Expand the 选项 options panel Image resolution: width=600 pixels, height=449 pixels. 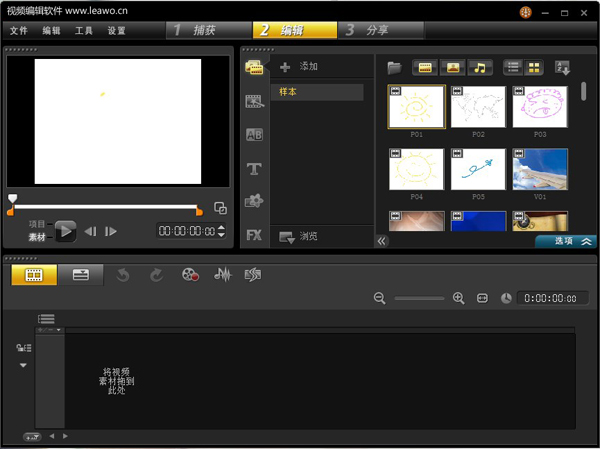pos(566,241)
